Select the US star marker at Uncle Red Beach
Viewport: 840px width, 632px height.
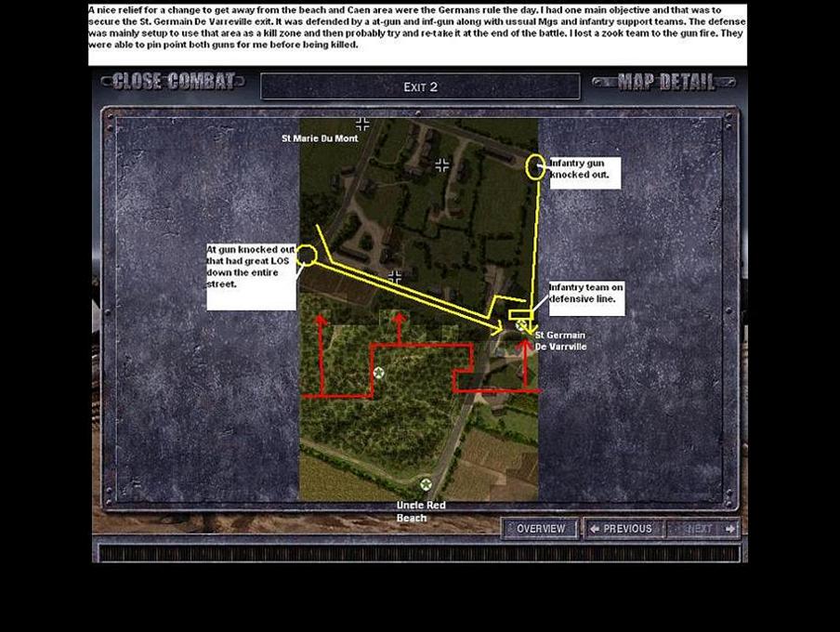pyautogui.click(x=426, y=484)
